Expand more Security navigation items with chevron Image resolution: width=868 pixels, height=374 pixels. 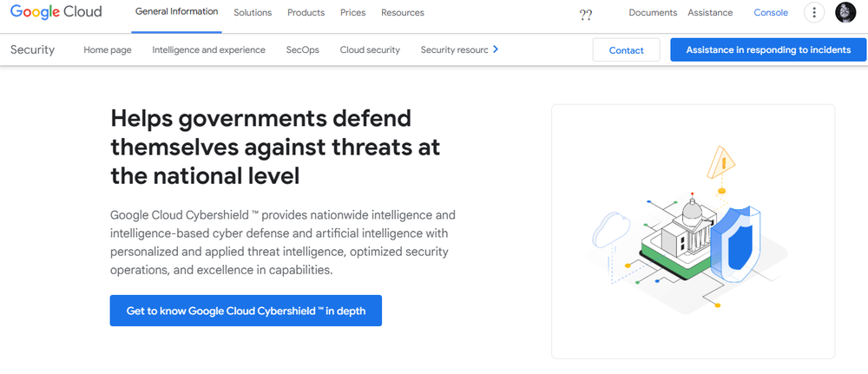tap(496, 49)
